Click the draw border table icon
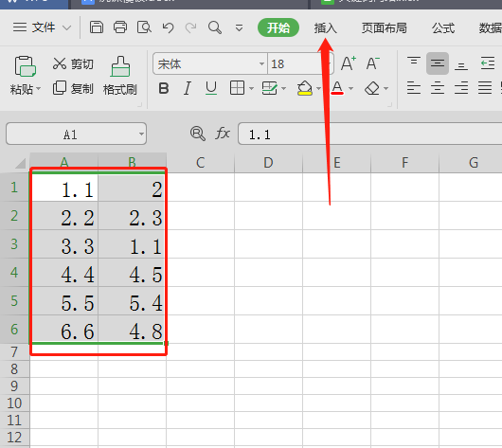Viewport: 502px width, 448px height. pyautogui.click(x=269, y=88)
